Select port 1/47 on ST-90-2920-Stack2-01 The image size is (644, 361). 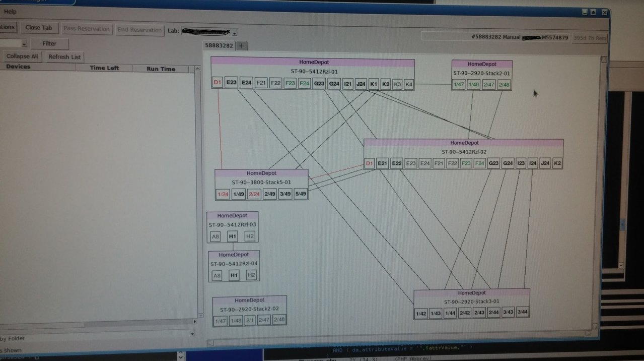(459, 84)
